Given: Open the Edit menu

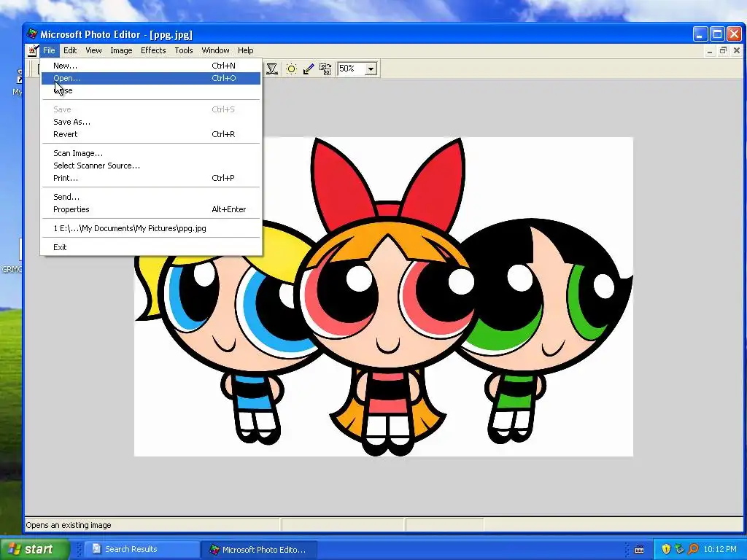Looking at the screenshot, I should (x=70, y=50).
